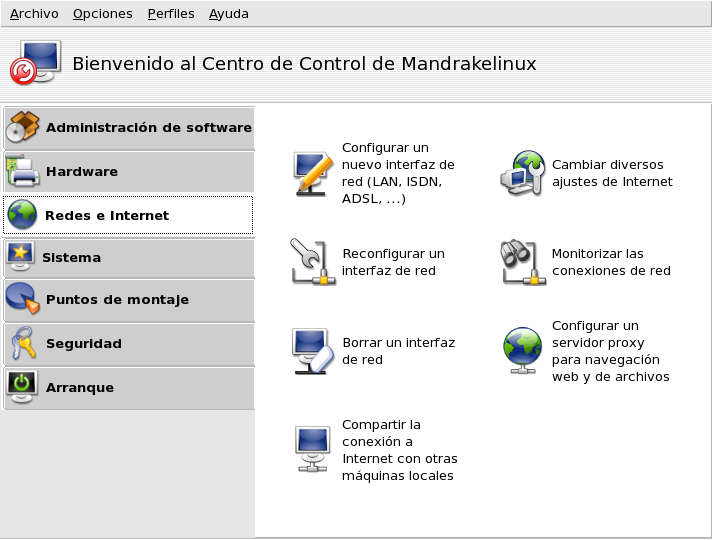712x540 pixels.
Task: Open the Ayuda menu
Action: (x=228, y=14)
